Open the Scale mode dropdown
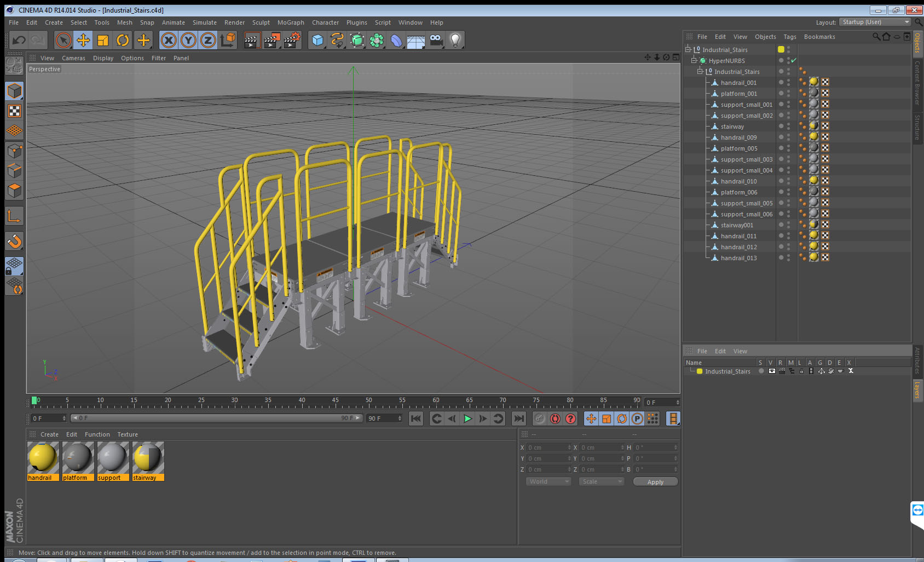Screen dimensions: 924x562 [601, 481]
